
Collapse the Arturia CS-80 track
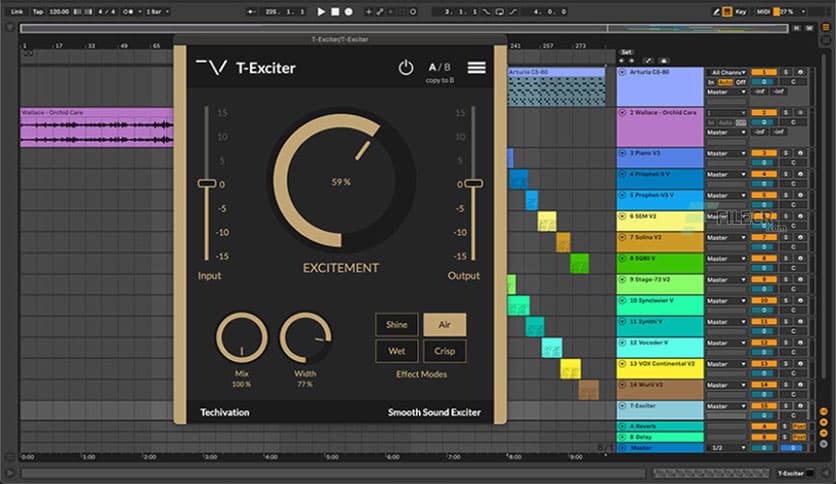coord(622,72)
